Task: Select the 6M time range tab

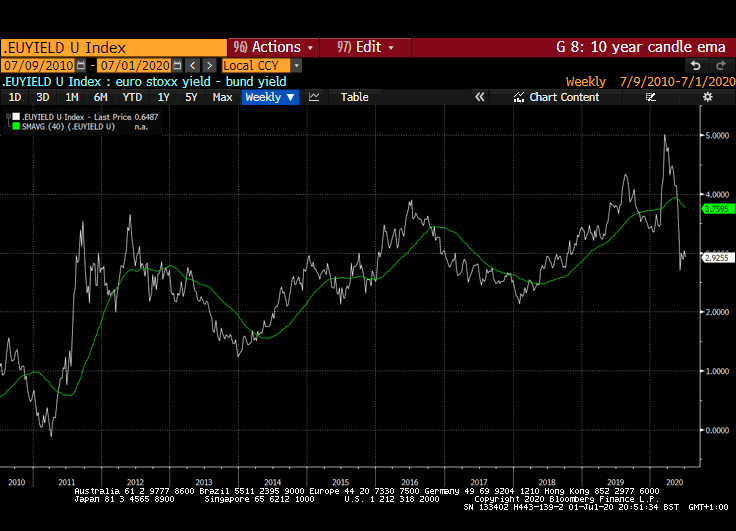Action: click(x=100, y=97)
